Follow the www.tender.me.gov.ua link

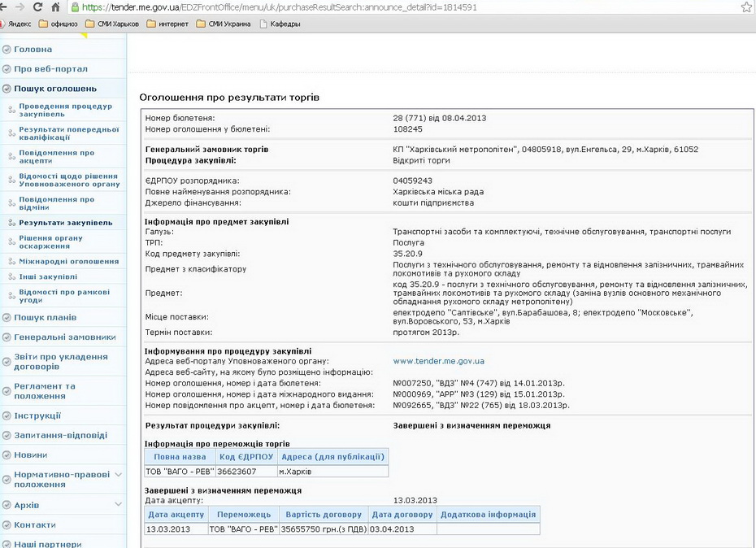pos(438,361)
